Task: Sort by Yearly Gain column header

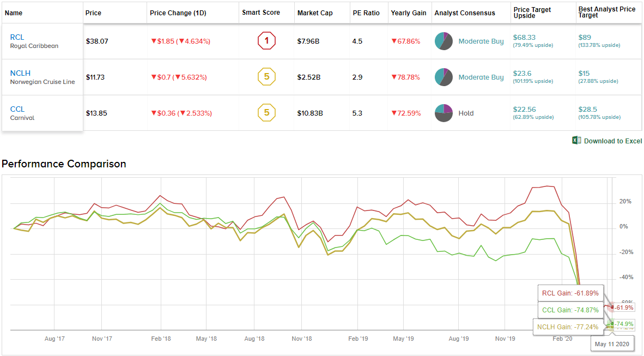Action: tap(409, 13)
